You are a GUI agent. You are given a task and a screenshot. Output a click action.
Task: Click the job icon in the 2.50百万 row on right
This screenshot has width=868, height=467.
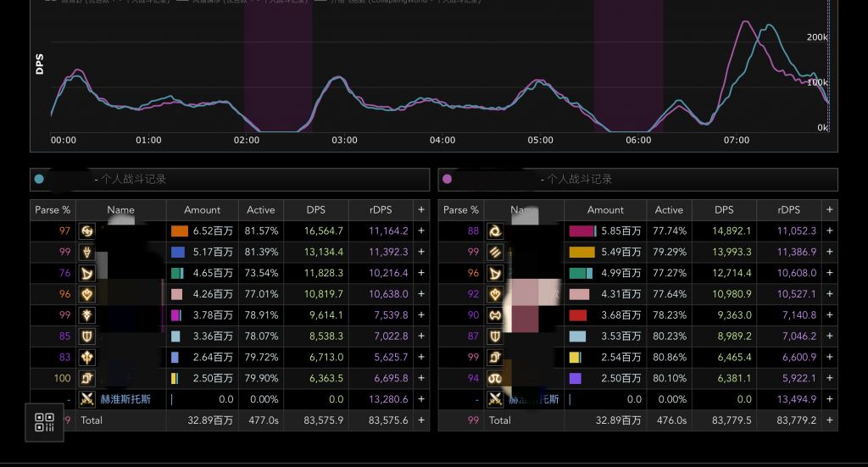coord(495,378)
